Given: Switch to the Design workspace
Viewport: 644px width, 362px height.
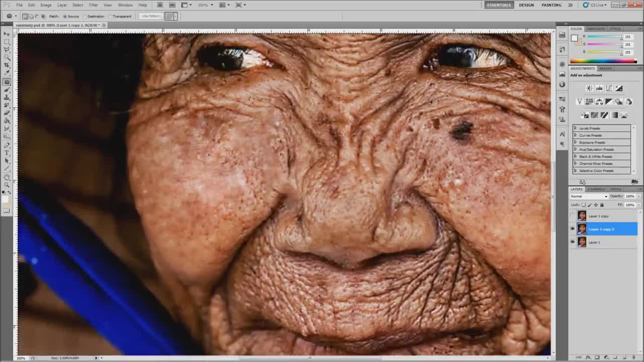Looking at the screenshot, I should [526, 5].
